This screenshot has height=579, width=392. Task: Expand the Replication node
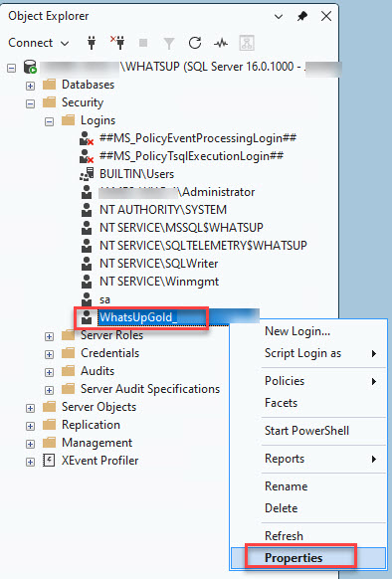click(30, 426)
